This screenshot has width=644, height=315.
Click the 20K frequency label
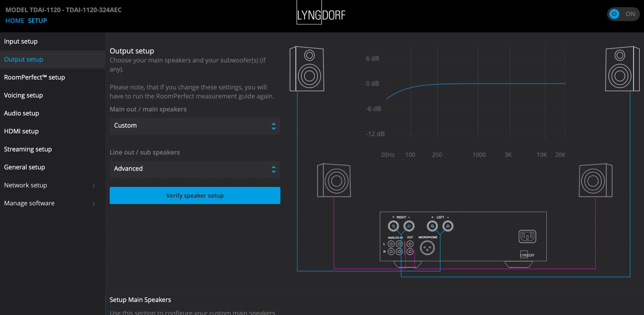(560, 155)
